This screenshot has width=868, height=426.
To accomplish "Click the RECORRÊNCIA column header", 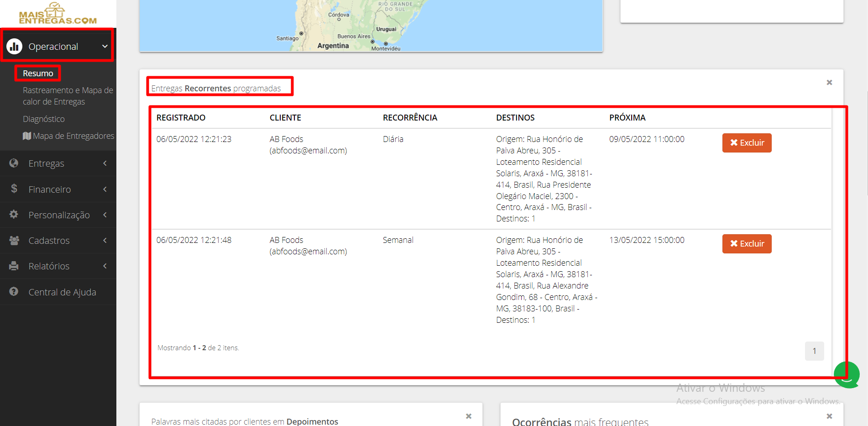I will click(410, 118).
